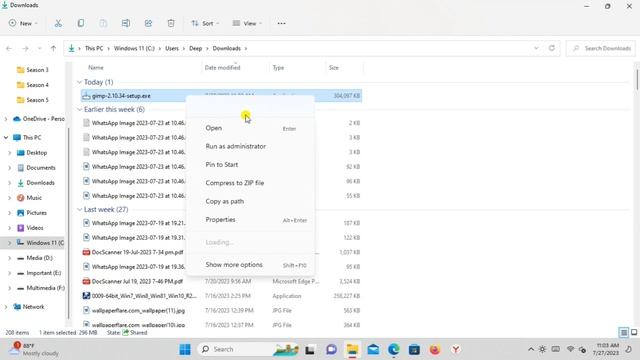The image size is (640, 360).
Task: Launch Firefox from taskbar
Action: pyautogui.click(x=435, y=349)
